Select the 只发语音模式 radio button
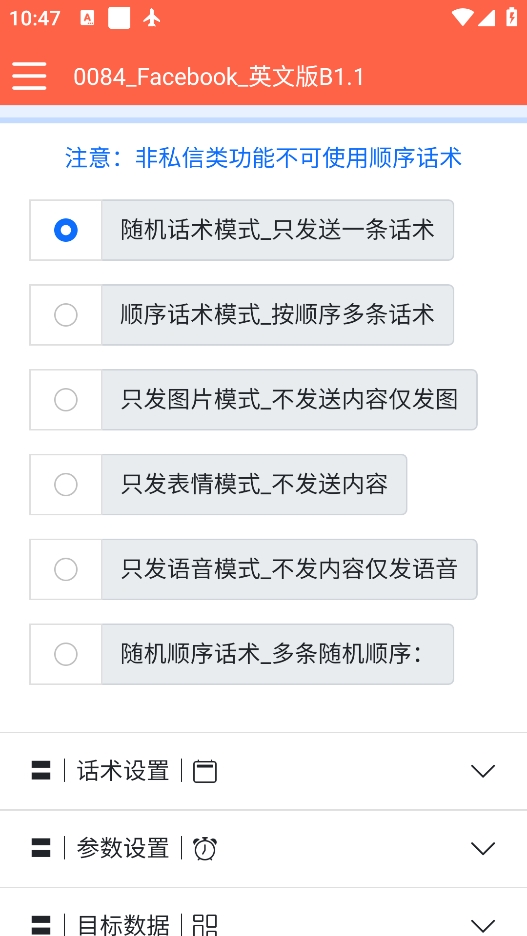527x936 pixels. [66, 569]
